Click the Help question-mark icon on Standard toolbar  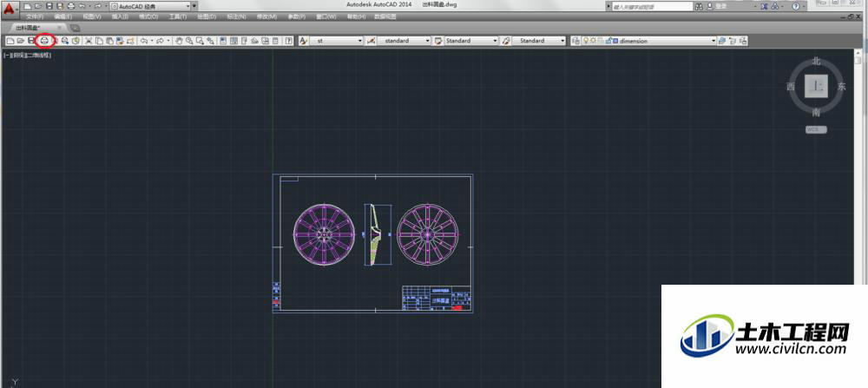(289, 41)
